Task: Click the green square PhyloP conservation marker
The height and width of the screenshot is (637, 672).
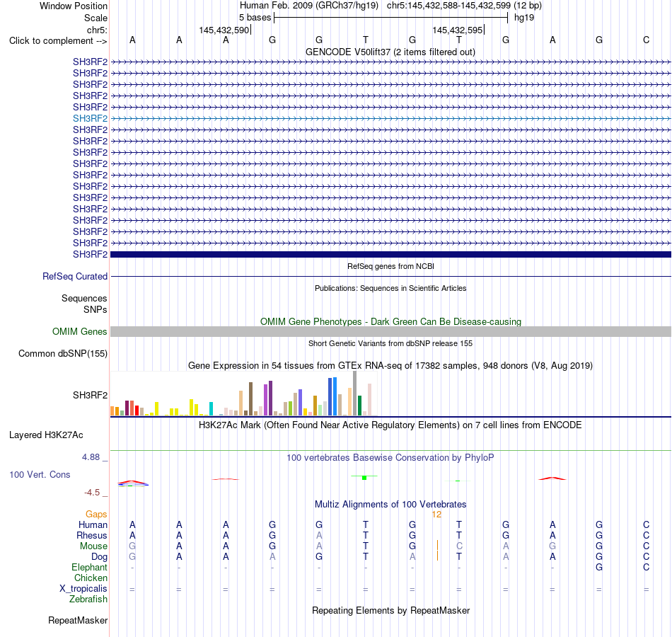Action: (x=364, y=478)
